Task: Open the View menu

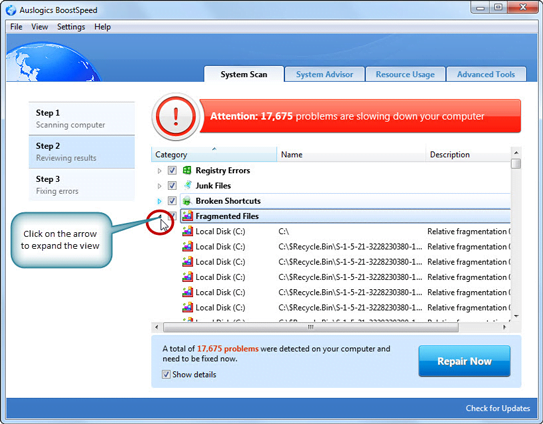Action: point(39,27)
